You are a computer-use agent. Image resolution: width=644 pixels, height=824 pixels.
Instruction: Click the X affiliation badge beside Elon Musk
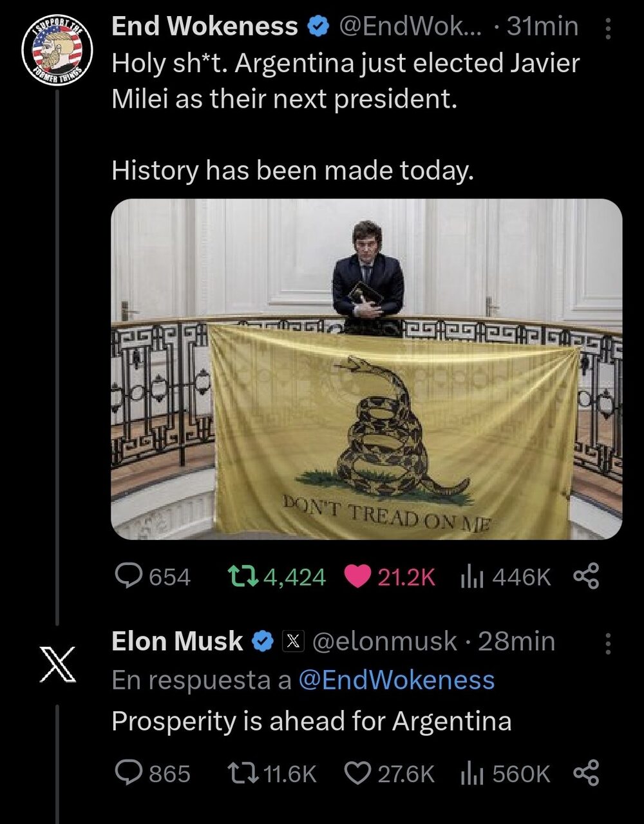click(293, 642)
